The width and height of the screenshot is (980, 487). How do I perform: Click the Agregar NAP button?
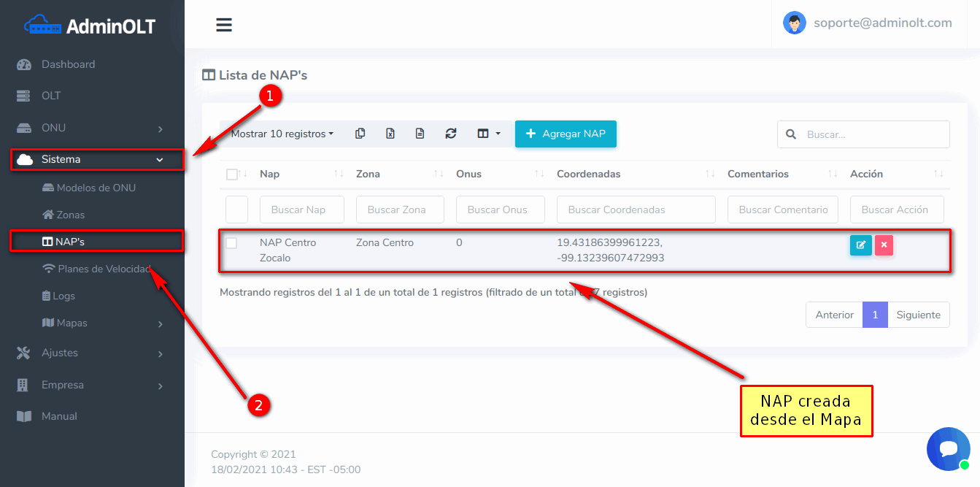tap(566, 134)
